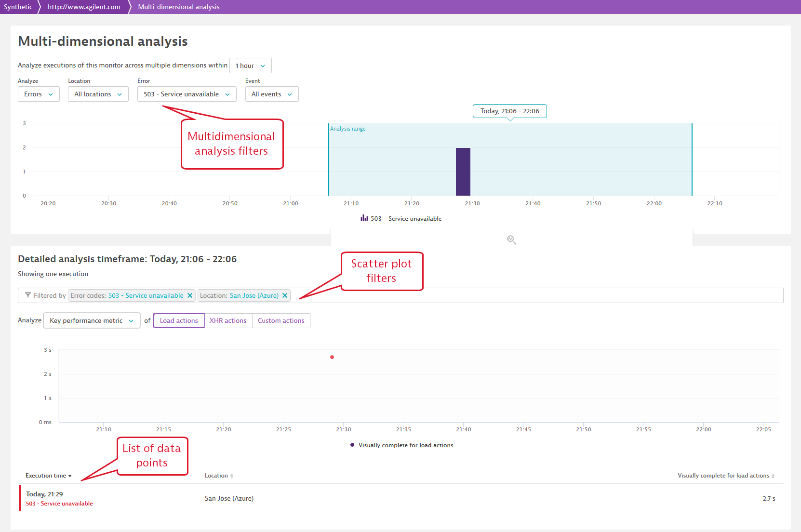Click Visually complete for load actions legend text
Screen dimensions: 801x532
click(406, 445)
